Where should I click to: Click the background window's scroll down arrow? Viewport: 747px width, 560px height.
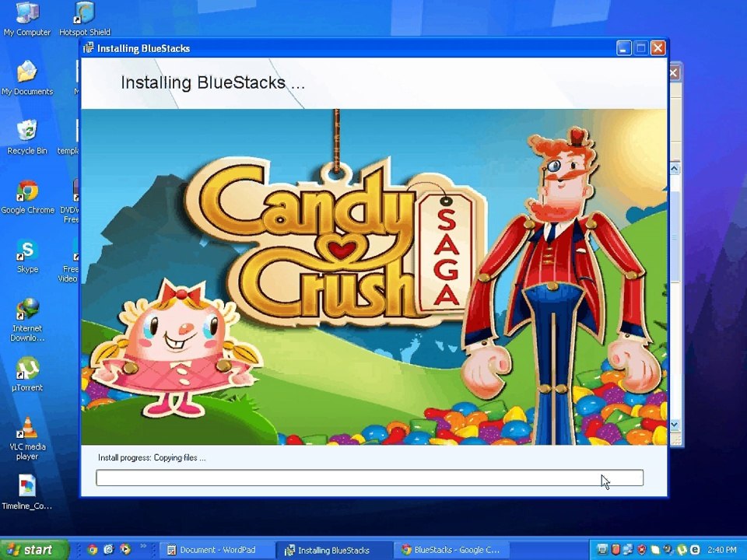click(x=675, y=424)
